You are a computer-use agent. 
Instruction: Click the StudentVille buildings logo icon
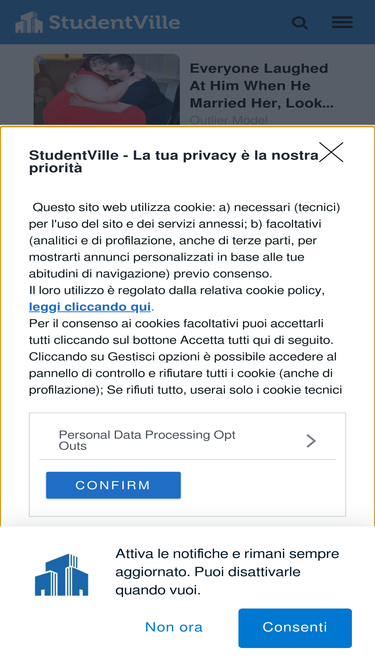click(29, 22)
